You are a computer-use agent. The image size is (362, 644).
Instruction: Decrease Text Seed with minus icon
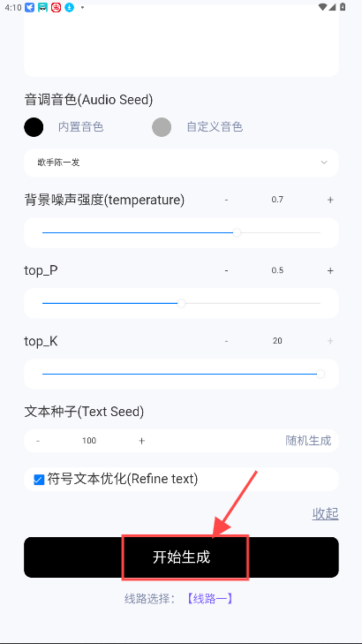click(38, 441)
